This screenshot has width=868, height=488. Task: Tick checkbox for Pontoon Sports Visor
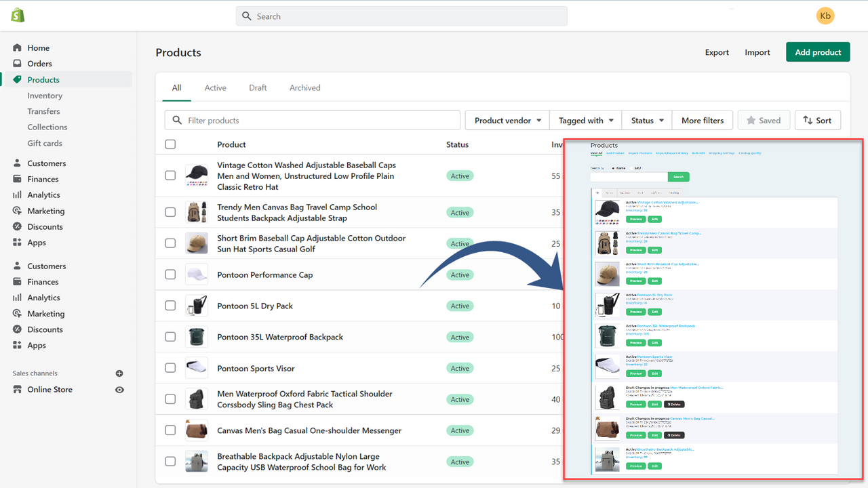click(x=170, y=368)
